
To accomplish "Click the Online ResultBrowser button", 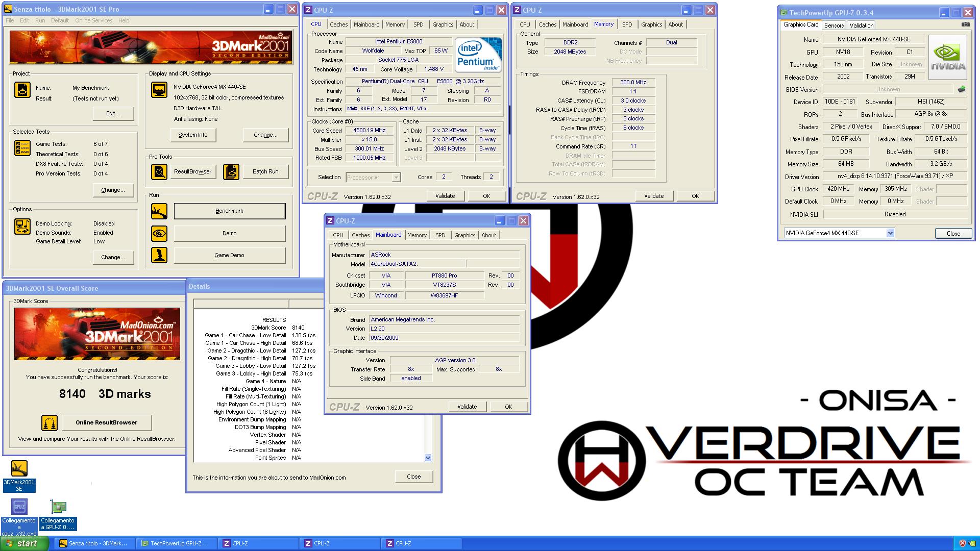I will (x=107, y=423).
